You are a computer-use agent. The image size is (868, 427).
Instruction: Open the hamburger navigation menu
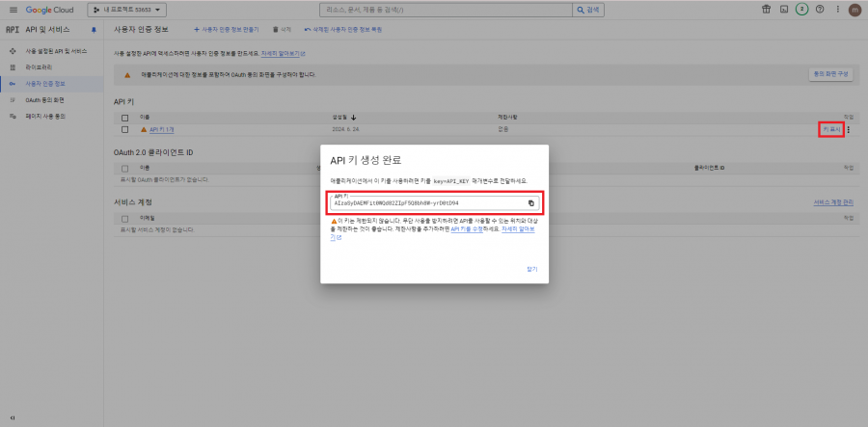point(13,10)
